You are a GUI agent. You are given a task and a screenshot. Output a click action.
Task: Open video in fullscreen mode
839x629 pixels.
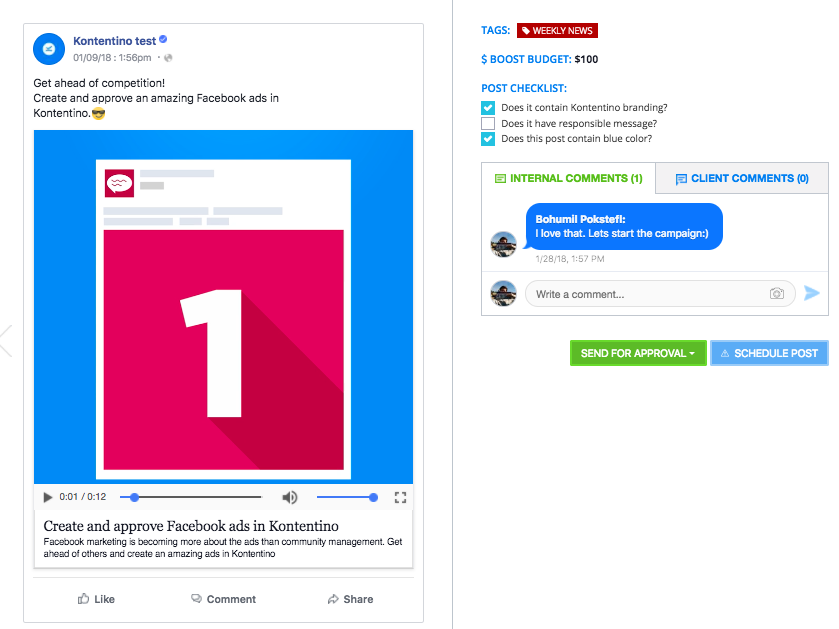[400, 497]
